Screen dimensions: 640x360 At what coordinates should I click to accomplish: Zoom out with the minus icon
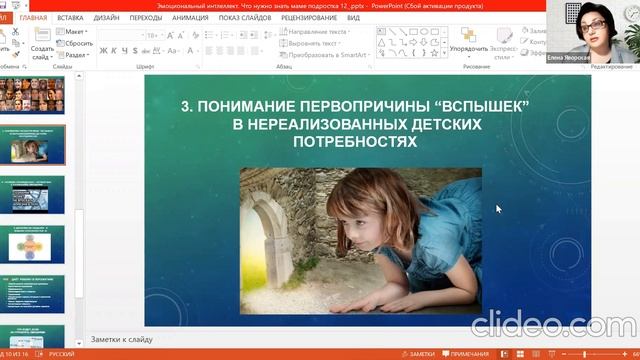564,354
